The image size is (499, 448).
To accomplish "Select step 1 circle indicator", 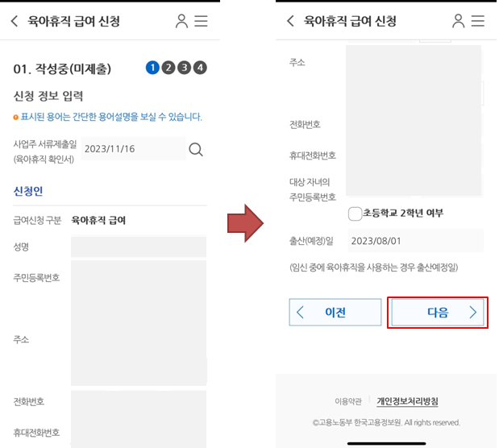I will point(152,68).
